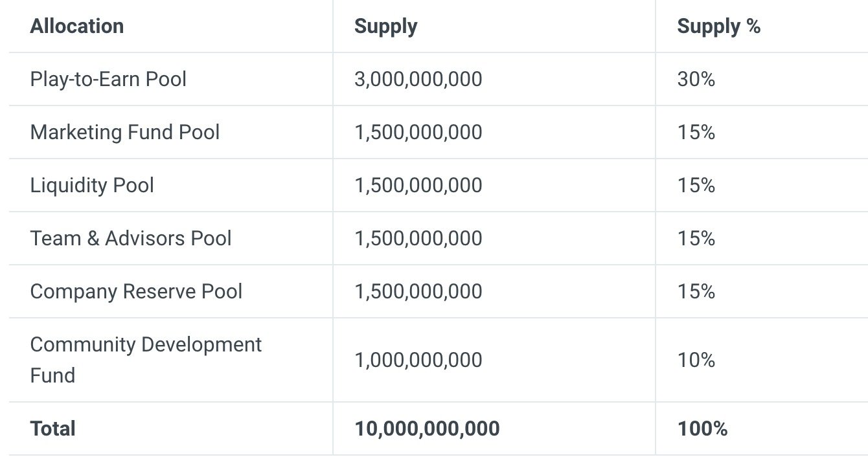
Task: Click the 30% supply percentage
Action: pos(696,80)
